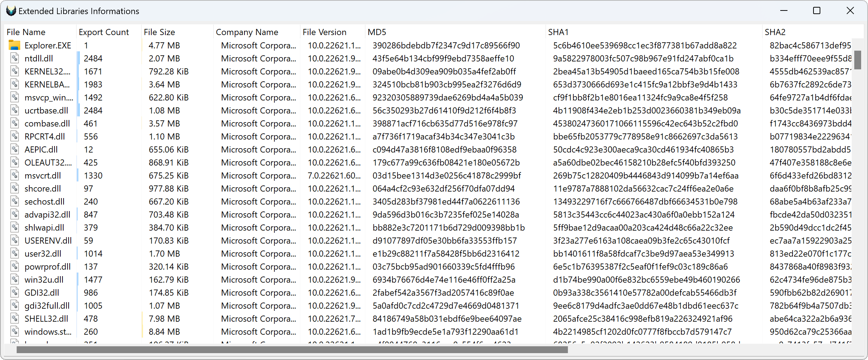Select the ucrtbase.dll file name
Viewport: 868px width, 360px height.
[x=46, y=110]
